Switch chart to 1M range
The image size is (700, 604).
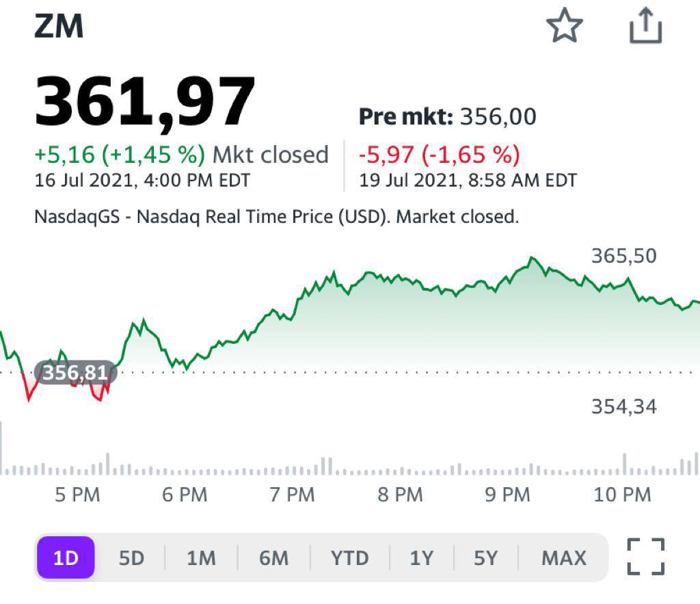(x=201, y=557)
